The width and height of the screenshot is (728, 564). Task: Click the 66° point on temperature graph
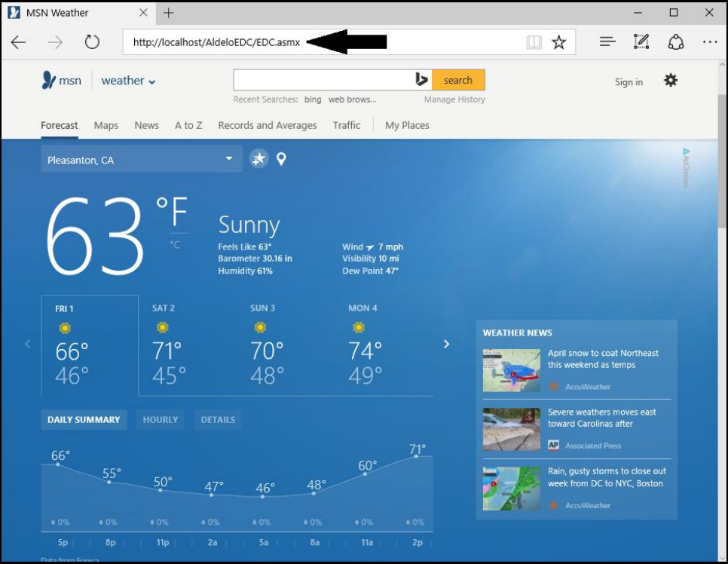coord(57,464)
